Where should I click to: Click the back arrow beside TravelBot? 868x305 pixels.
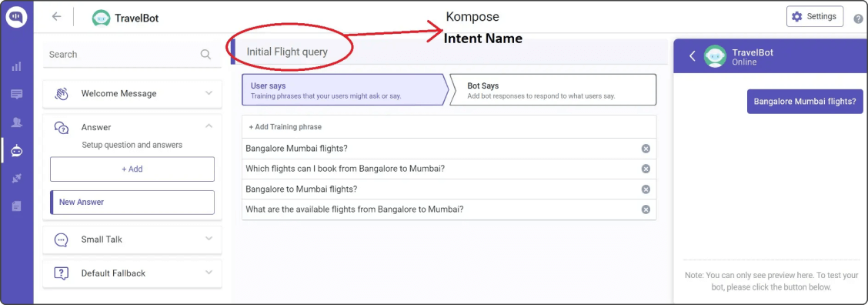pyautogui.click(x=56, y=17)
